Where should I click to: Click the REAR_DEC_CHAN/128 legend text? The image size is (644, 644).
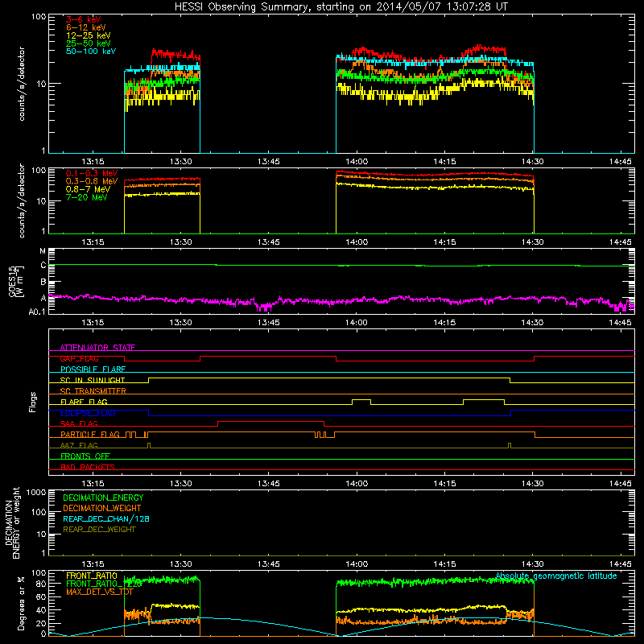(106, 518)
